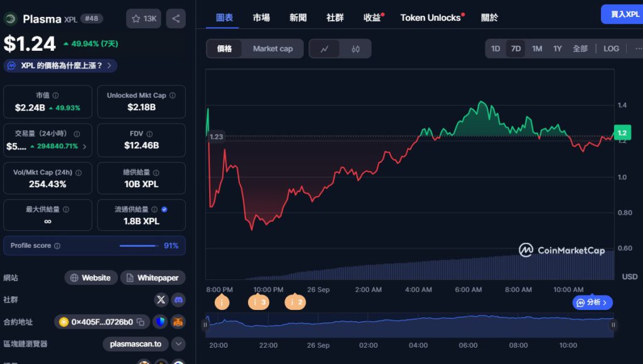Open the X (Twitter) social link
643x364 pixels.
(x=161, y=300)
